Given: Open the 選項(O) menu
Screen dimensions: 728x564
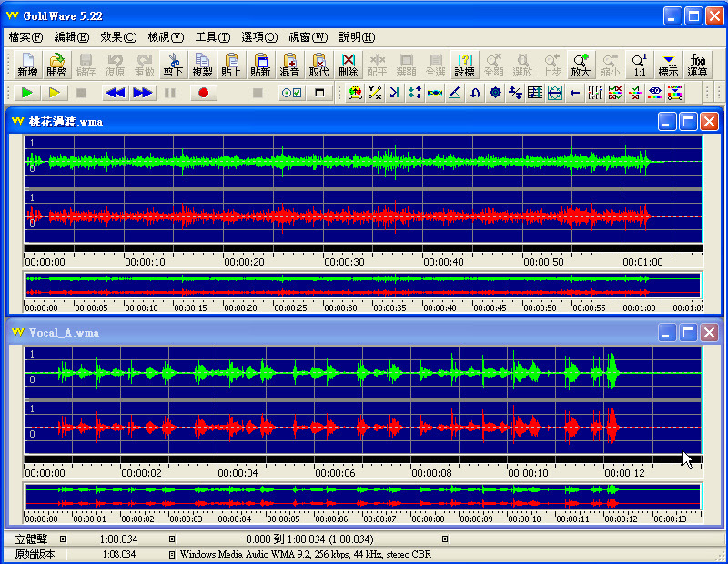Looking at the screenshot, I should [x=259, y=37].
